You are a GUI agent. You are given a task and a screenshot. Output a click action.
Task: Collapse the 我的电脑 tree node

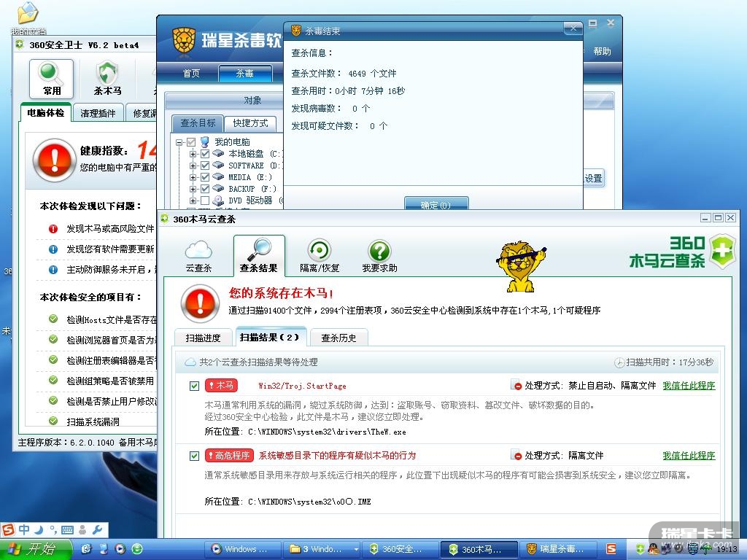click(x=179, y=142)
